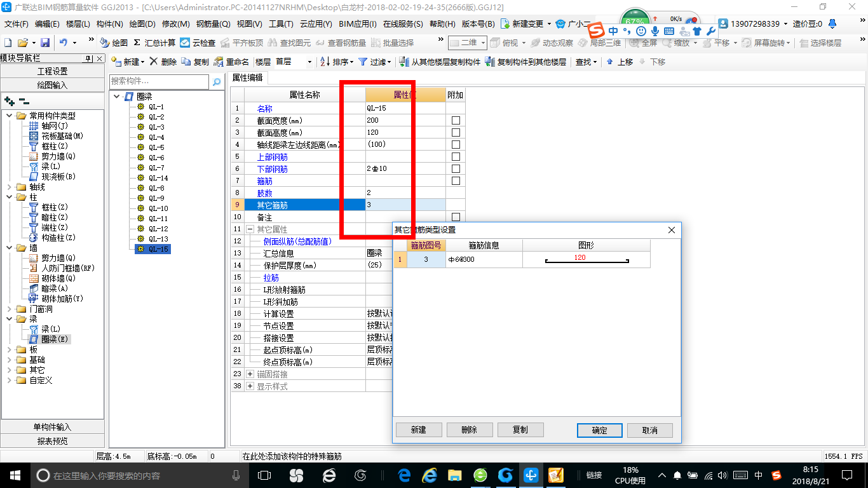Viewport: 868px width, 488px height.
Task: Click 从其他楼层复制构件
Action: [x=440, y=62]
